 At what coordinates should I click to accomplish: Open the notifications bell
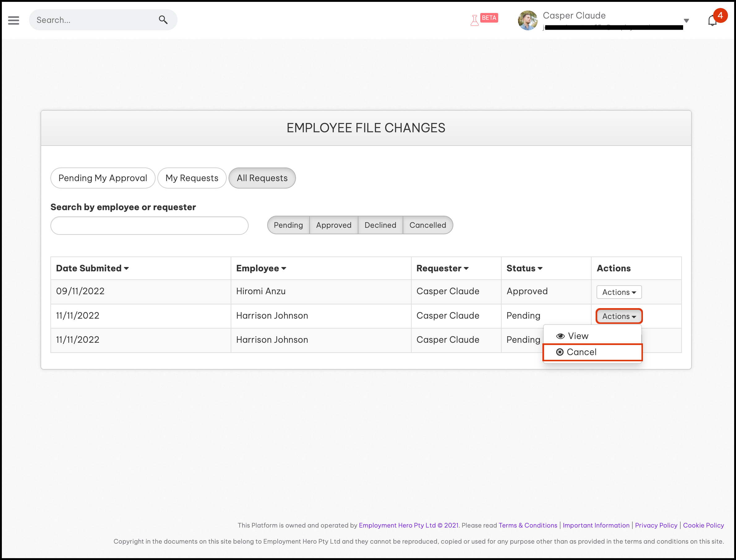pyautogui.click(x=712, y=21)
